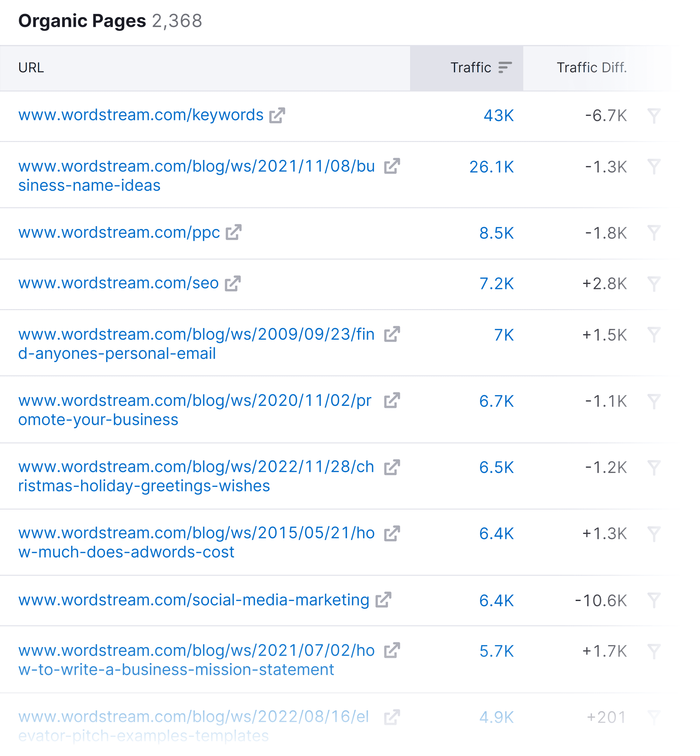
Task: Click the 26.1K traffic value
Action: tap(492, 167)
